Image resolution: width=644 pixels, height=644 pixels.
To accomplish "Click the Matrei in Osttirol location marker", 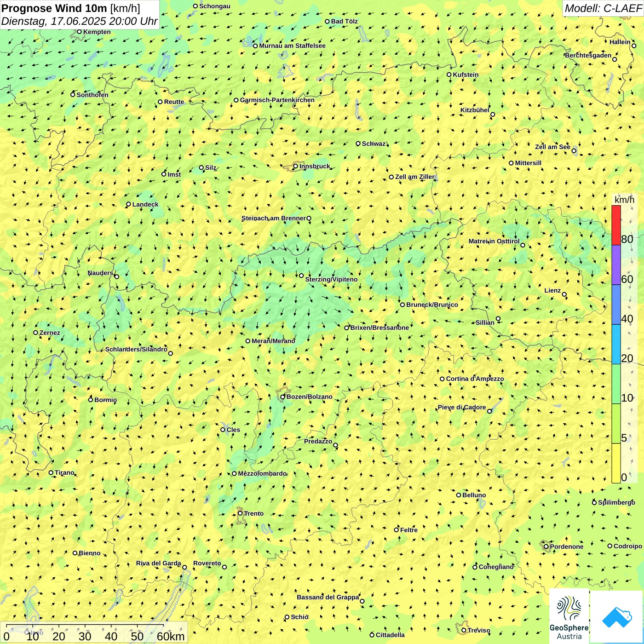I will [x=523, y=245].
